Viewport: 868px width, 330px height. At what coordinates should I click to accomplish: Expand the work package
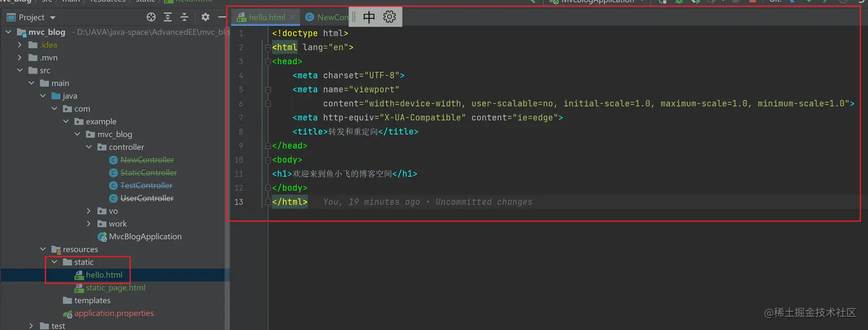89,224
